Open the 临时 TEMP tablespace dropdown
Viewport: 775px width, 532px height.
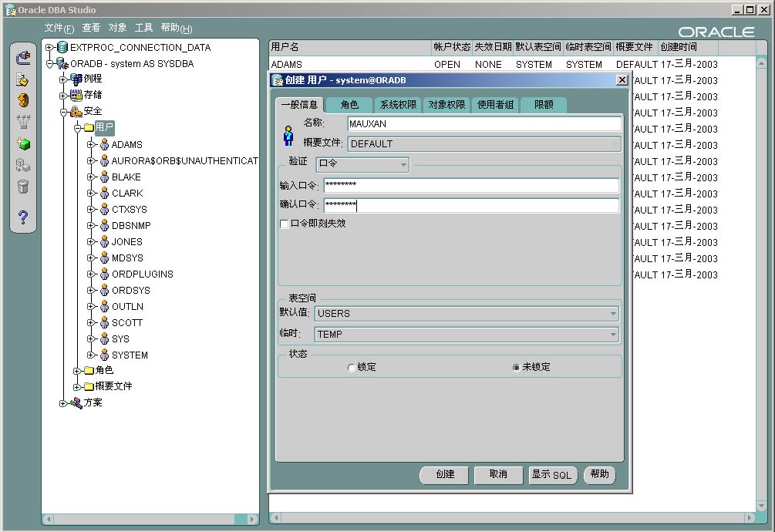click(467, 335)
